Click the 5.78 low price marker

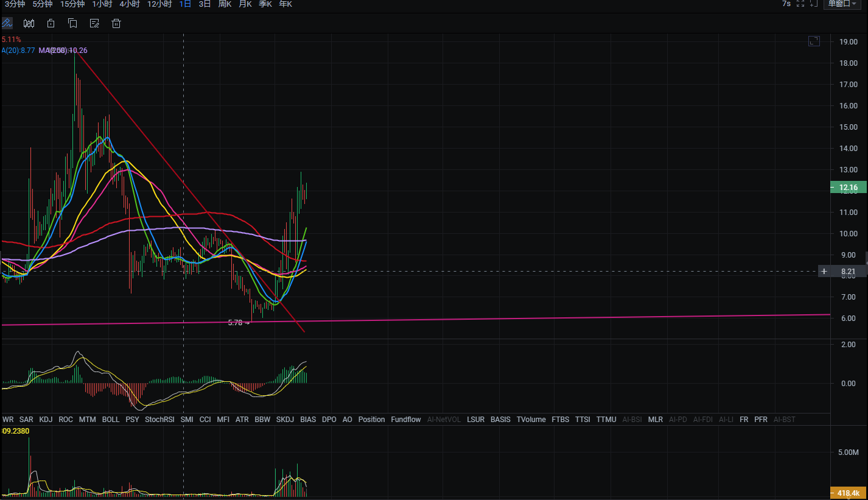(x=239, y=323)
